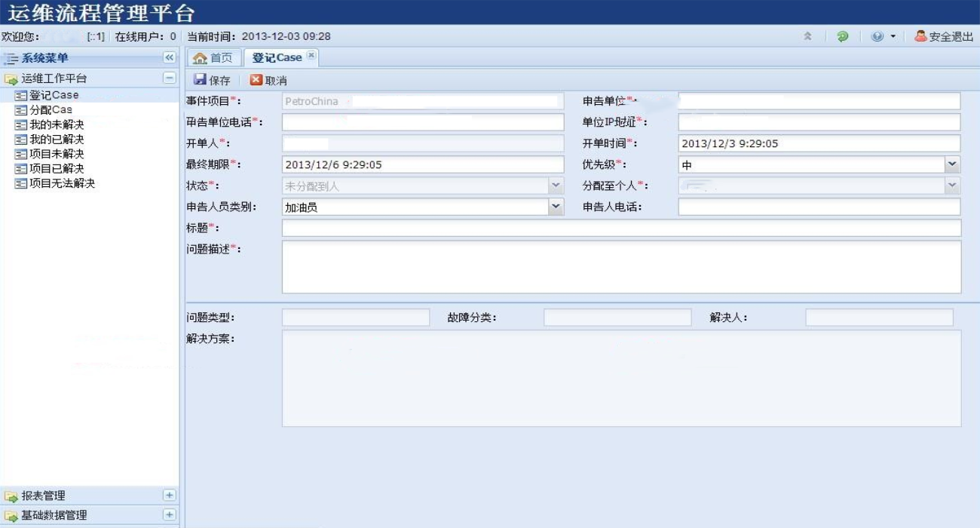Click the 系统菜单 header list icon
This screenshot has height=528, width=980.
pyautogui.click(x=11, y=58)
